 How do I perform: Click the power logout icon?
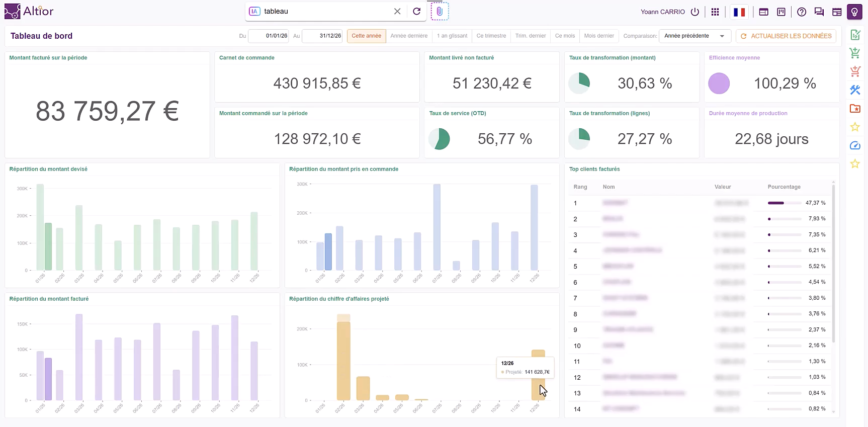pyautogui.click(x=695, y=12)
